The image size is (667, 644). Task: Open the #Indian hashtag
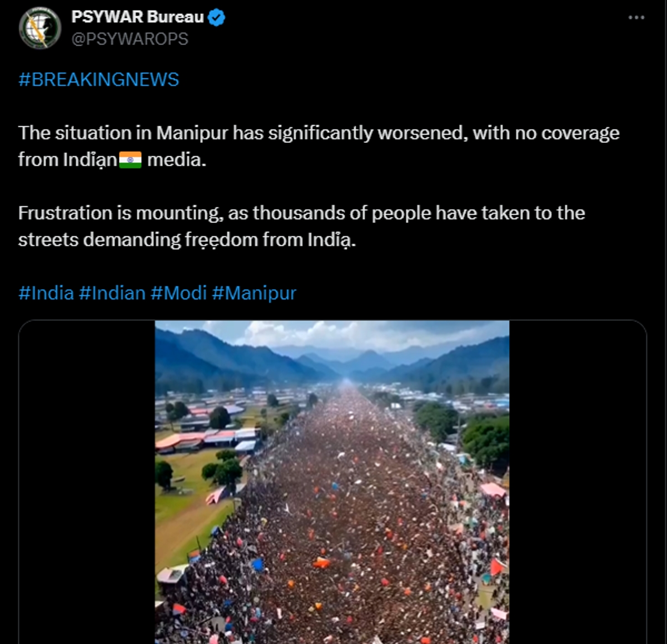pyautogui.click(x=112, y=293)
